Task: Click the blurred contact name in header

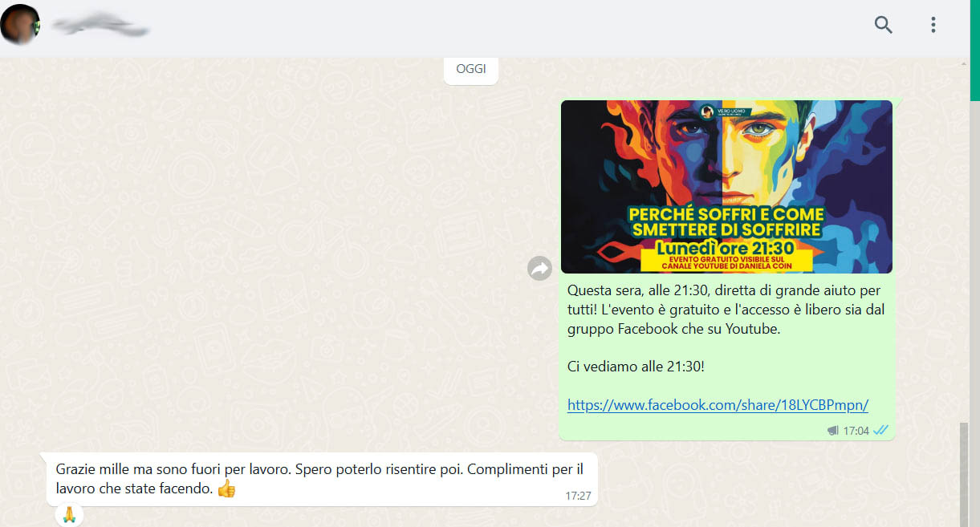Action: (101, 26)
